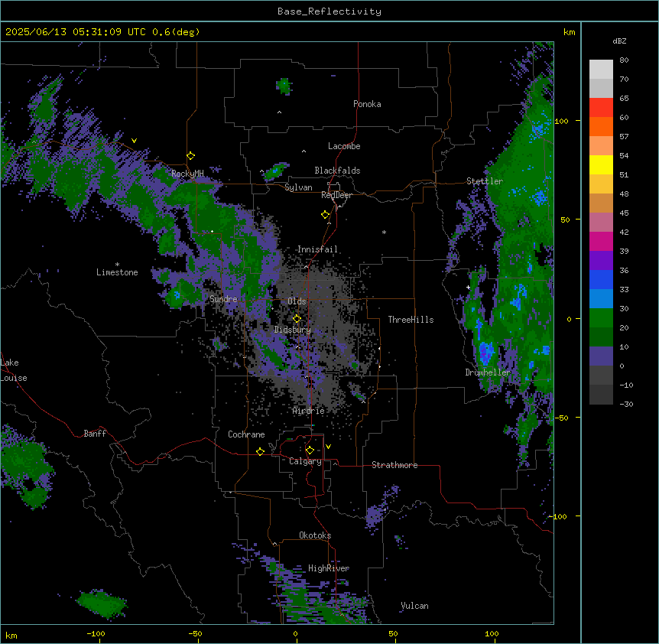Screen dimensions: 659x644
Task: Select the yellow diamond marker under Cochrane
Action: 260,451
